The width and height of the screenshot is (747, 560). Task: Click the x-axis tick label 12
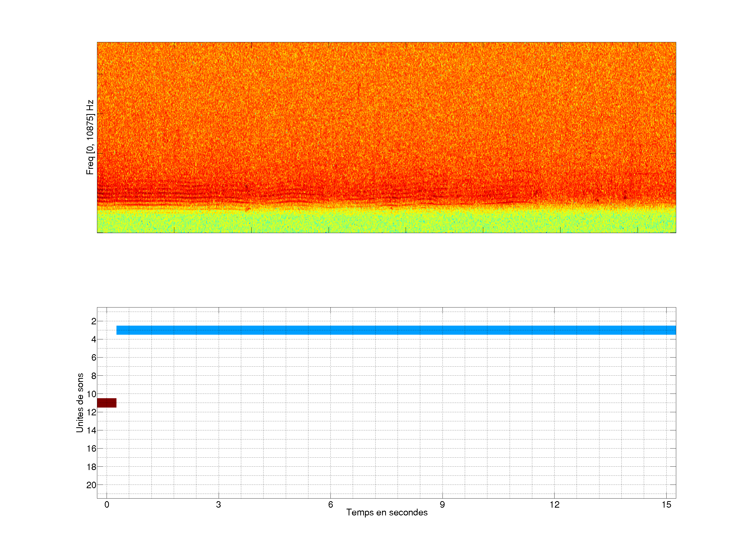(x=554, y=505)
